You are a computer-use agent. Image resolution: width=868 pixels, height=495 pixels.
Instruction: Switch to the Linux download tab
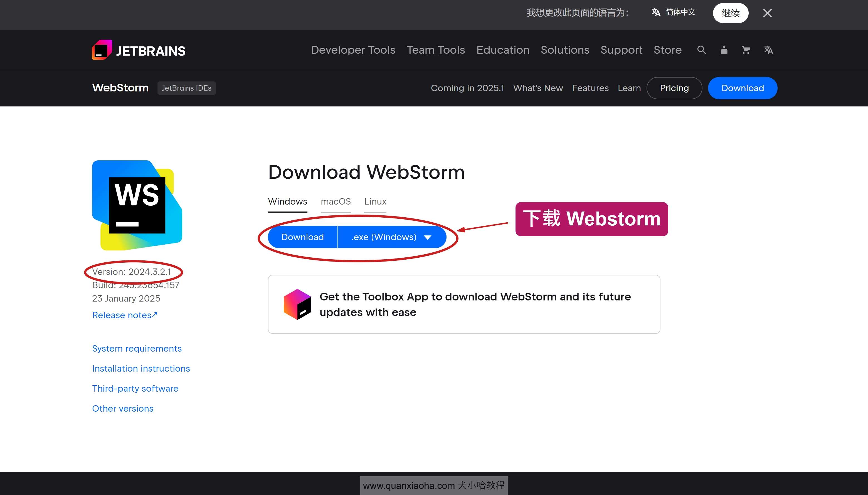click(374, 201)
